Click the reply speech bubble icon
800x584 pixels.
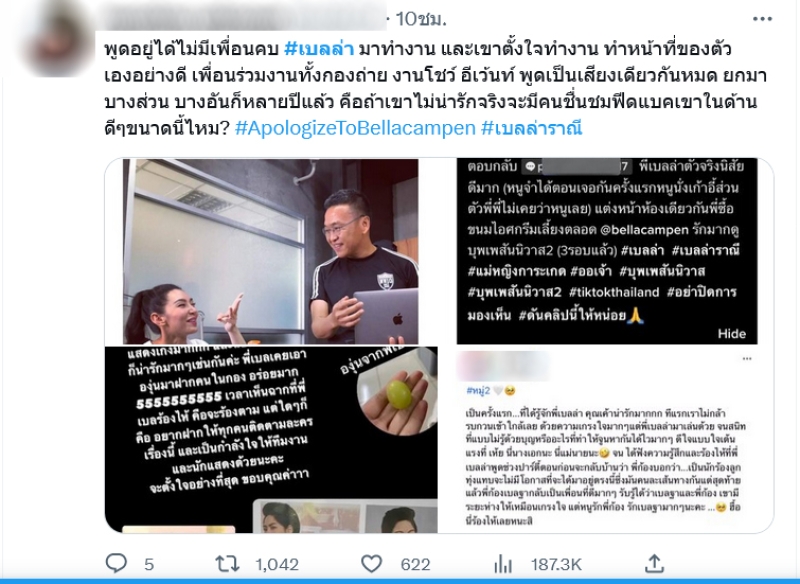point(116,563)
